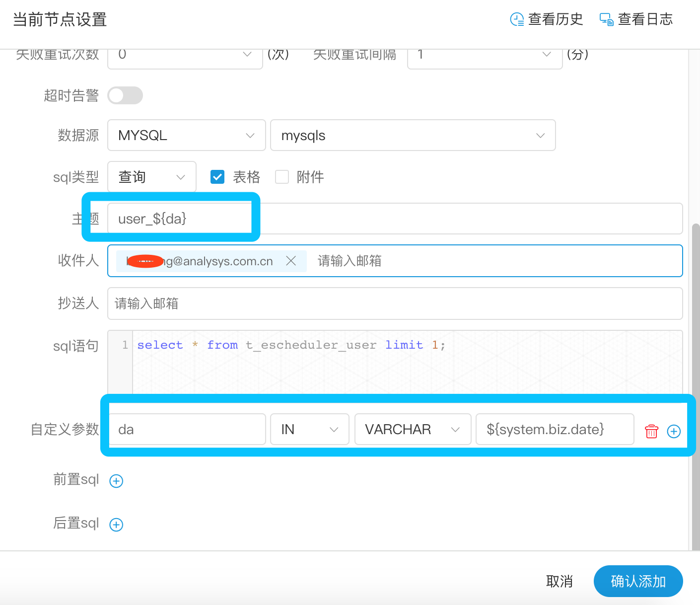Click the vertical scrollbar of the settings panel

(696, 386)
